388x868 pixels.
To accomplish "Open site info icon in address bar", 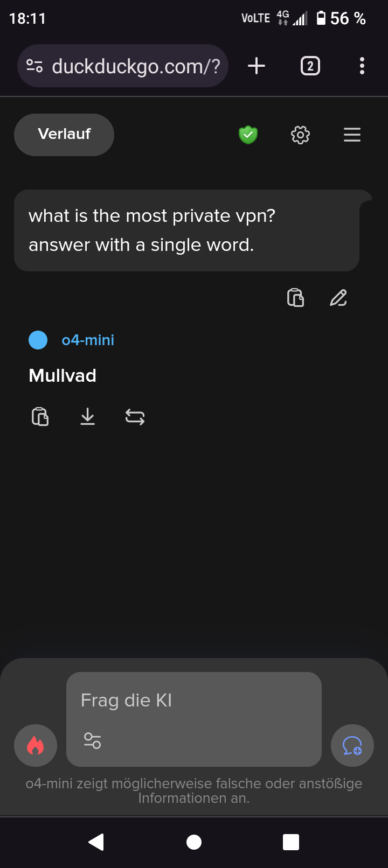I will tap(34, 66).
